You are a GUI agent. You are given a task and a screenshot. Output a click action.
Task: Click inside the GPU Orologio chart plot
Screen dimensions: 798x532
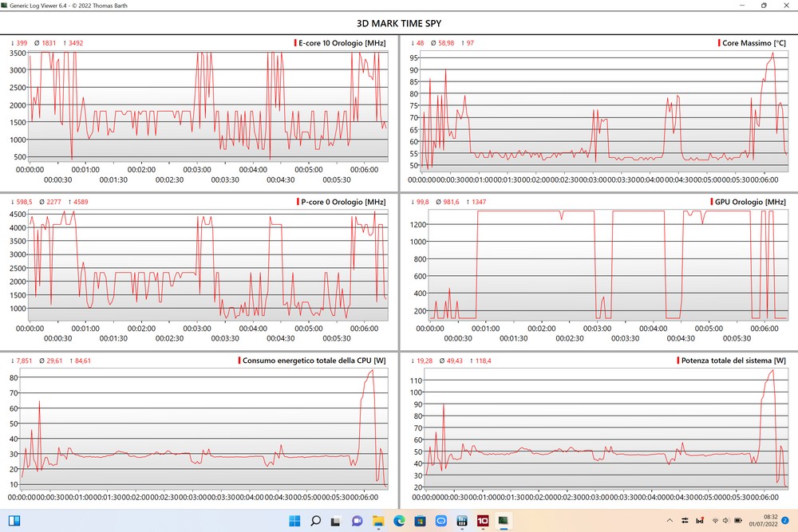[x=608, y=265]
